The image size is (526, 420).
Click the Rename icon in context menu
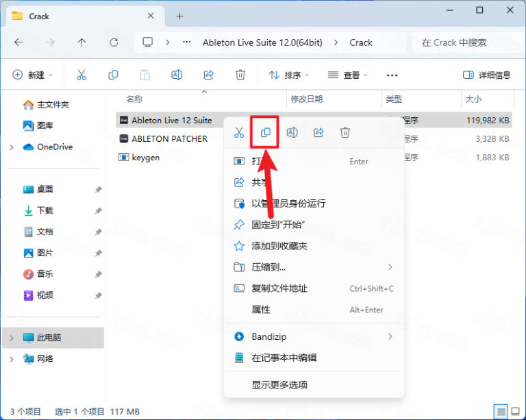point(292,133)
